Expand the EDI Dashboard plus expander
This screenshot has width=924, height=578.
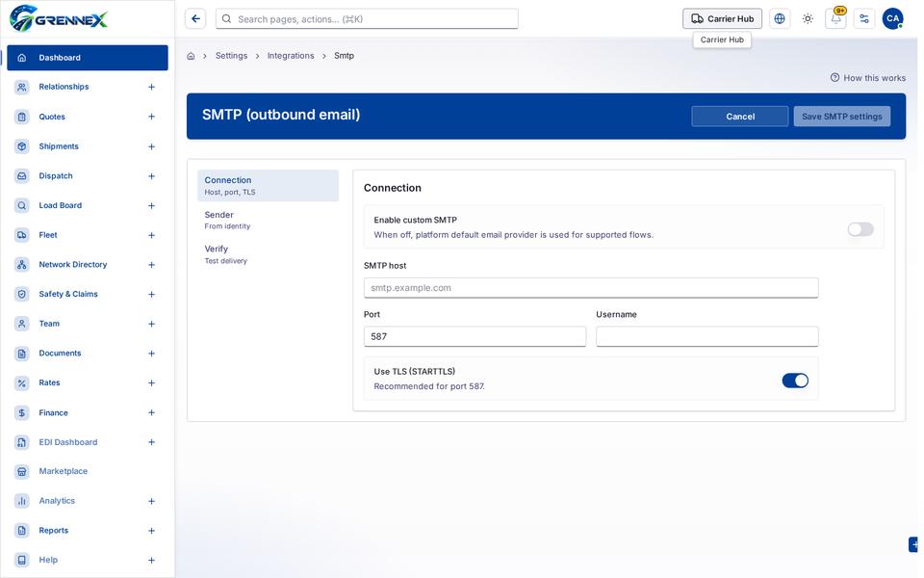pos(151,442)
